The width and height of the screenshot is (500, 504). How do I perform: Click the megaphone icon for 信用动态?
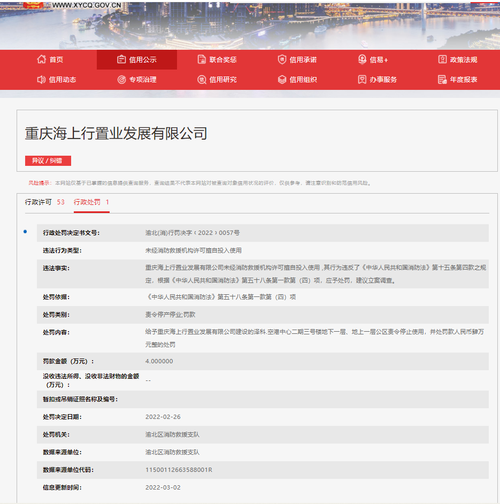tap(41, 79)
